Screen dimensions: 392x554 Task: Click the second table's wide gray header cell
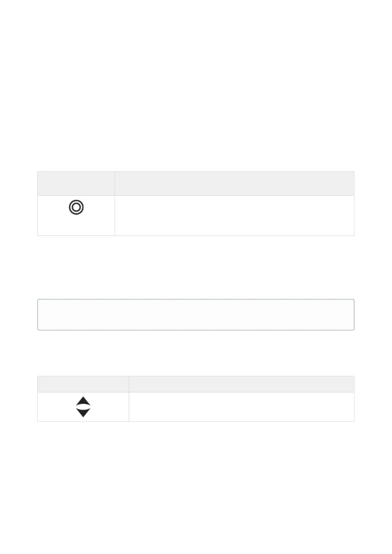point(242,384)
